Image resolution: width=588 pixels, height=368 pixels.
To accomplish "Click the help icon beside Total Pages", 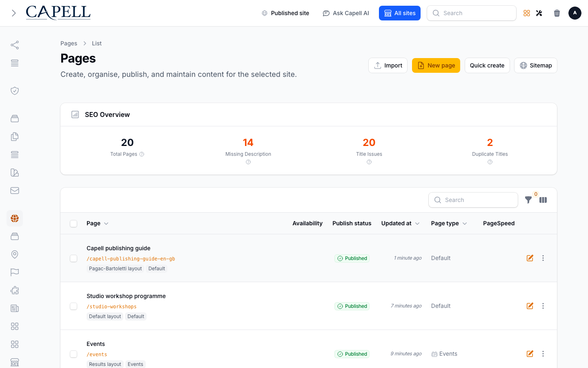I will (x=142, y=154).
